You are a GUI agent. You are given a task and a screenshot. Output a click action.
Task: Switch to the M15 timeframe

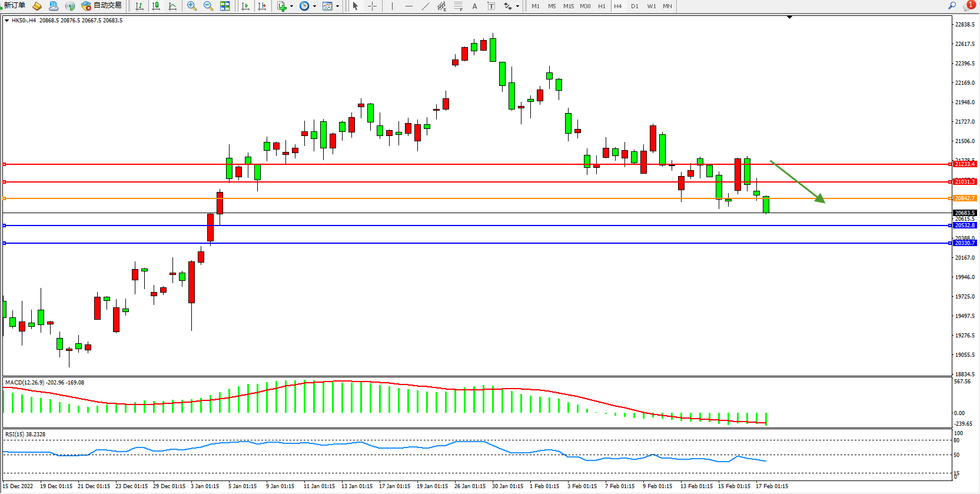(568, 6)
